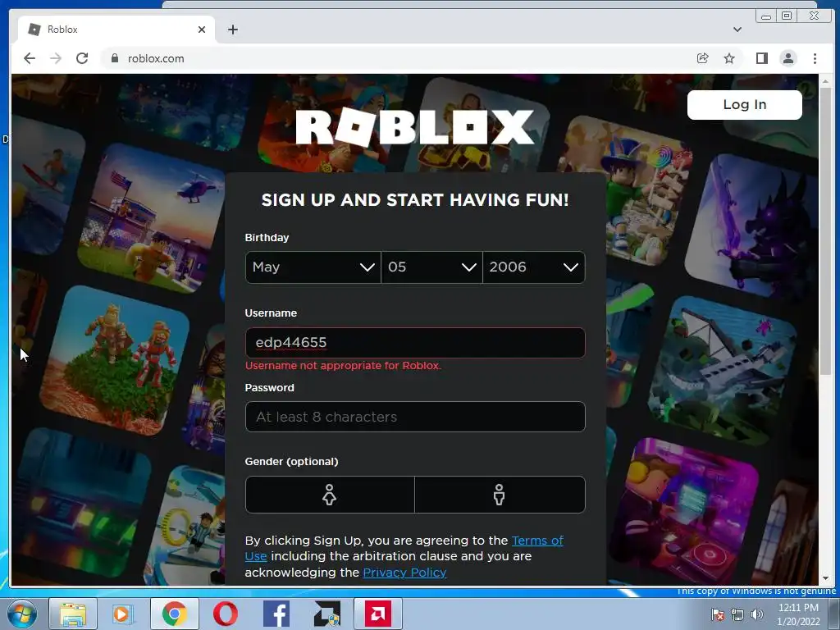840x630 pixels.
Task: Open Windows Explorer from the taskbar
Action: (x=73, y=614)
